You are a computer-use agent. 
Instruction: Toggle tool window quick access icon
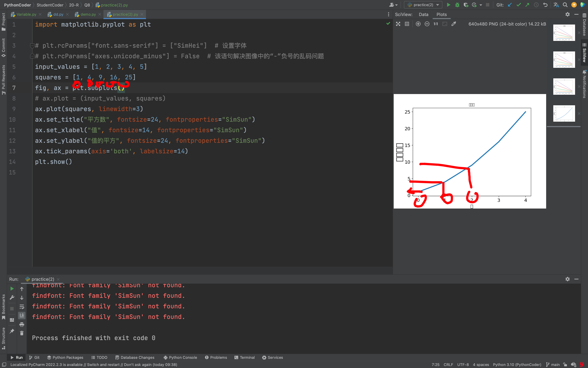point(4,365)
